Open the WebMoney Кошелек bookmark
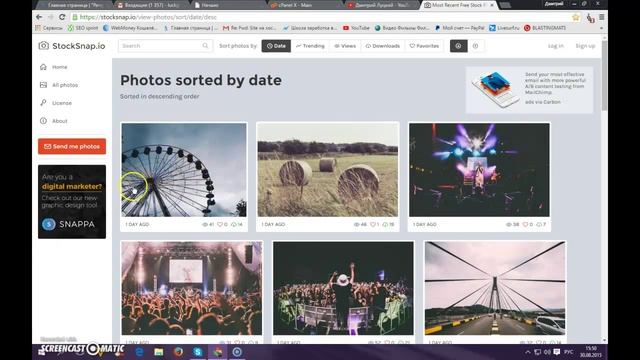The image size is (640, 360). pos(130,28)
